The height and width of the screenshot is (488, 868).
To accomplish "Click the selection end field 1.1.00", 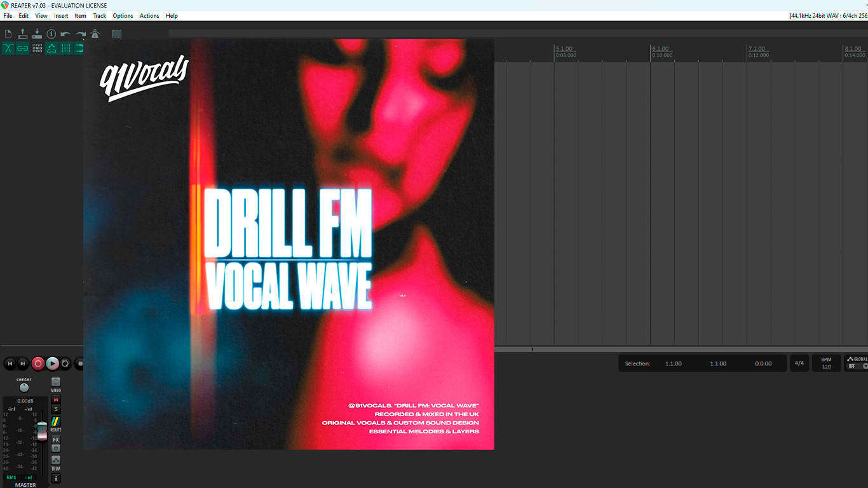I will 718,363.
